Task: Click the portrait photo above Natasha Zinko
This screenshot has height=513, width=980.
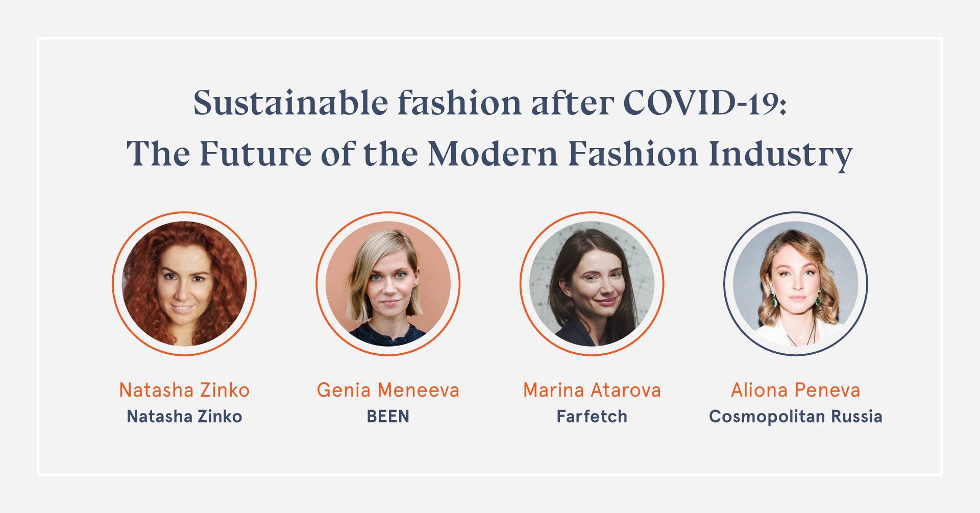Action: tap(184, 284)
